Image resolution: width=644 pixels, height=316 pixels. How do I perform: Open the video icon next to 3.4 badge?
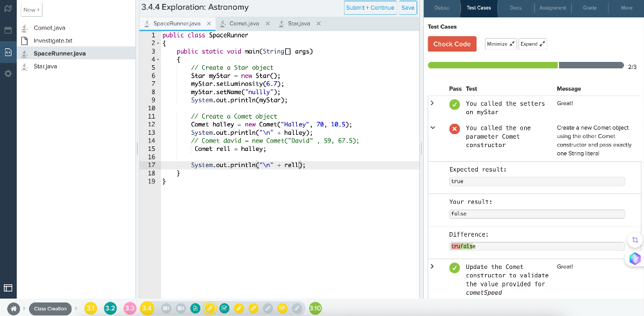[166, 308]
